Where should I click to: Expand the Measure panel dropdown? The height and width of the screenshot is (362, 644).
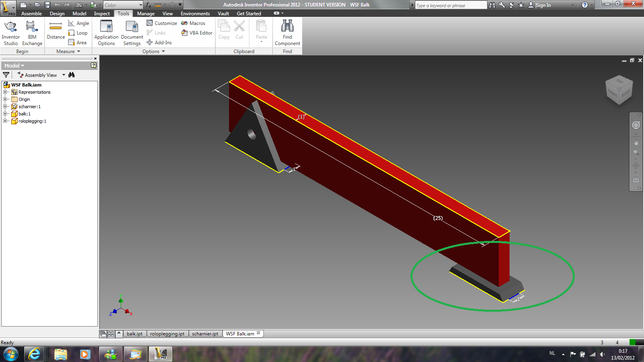[x=78, y=51]
